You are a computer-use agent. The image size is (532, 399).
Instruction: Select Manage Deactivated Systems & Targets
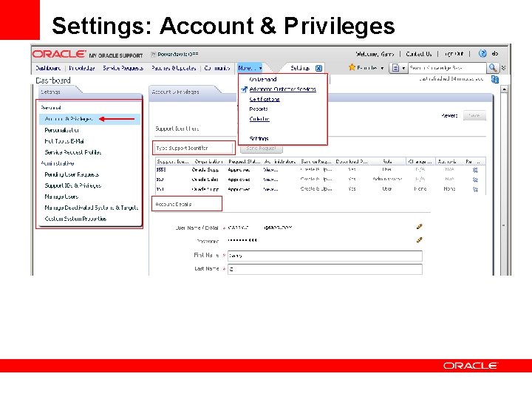click(92, 208)
